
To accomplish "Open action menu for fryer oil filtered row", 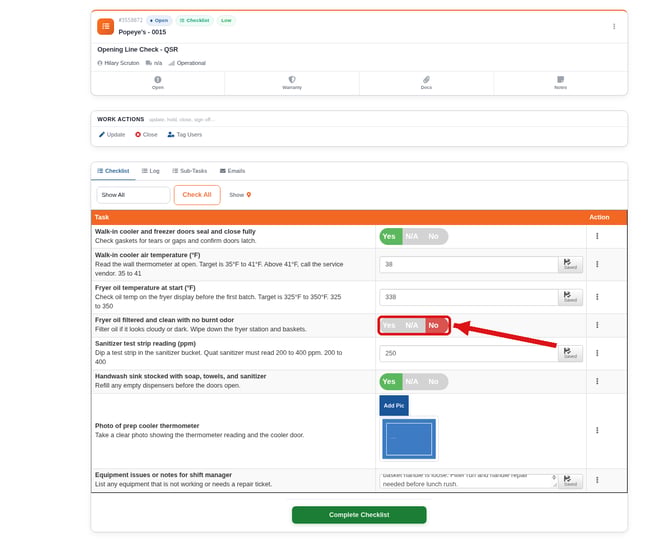I will [x=597, y=326].
